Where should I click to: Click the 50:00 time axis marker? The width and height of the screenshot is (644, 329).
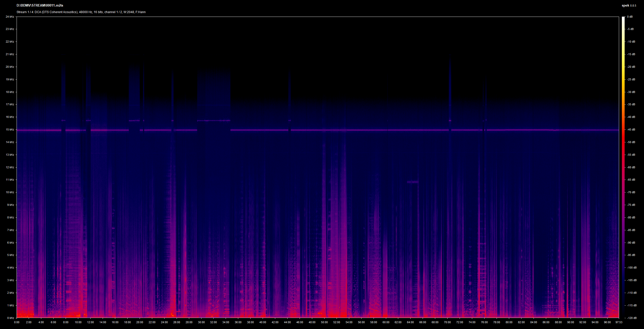point(324,322)
